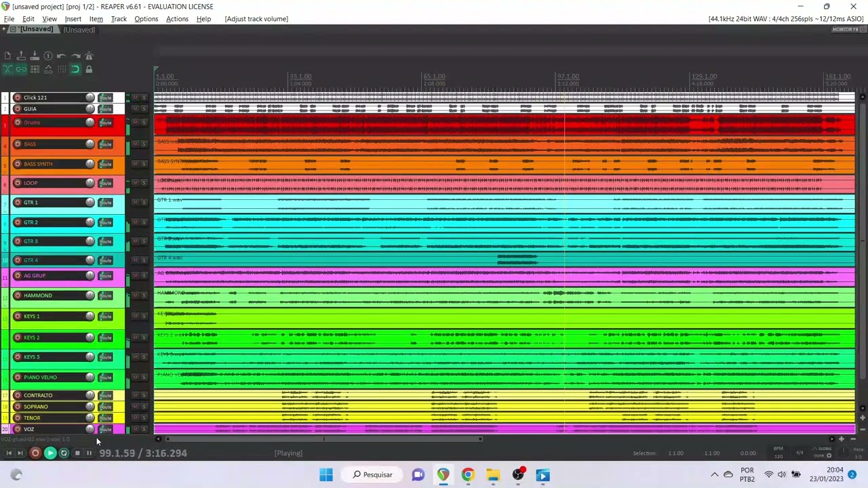Open File Explorer from taskbar
Viewport: 868px width, 488px height.
tap(493, 474)
